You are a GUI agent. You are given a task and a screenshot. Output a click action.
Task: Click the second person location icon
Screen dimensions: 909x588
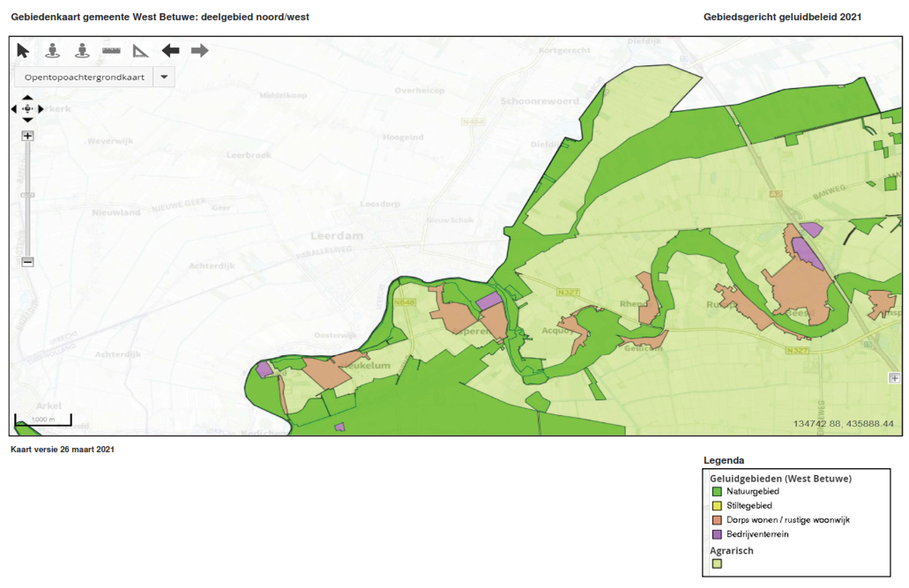click(x=82, y=50)
